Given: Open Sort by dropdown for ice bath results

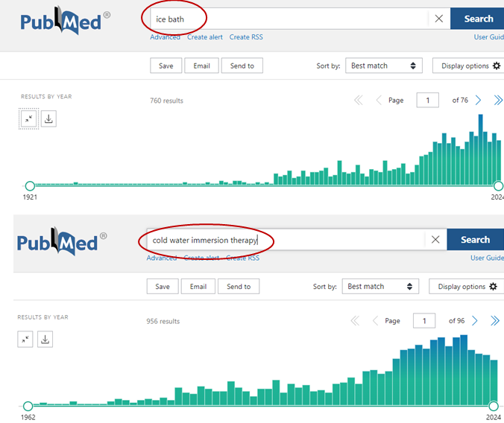Looking at the screenshot, I should pos(384,66).
